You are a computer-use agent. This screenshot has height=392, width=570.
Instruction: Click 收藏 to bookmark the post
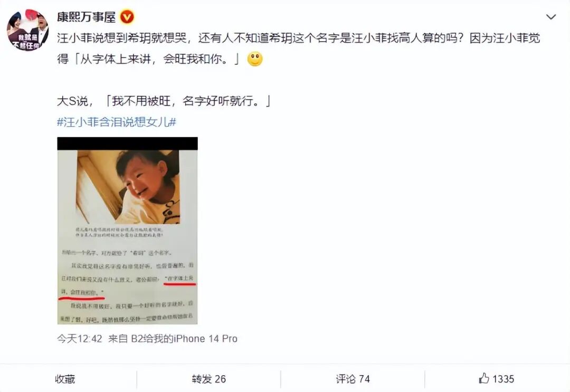pyautogui.click(x=65, y=379)
